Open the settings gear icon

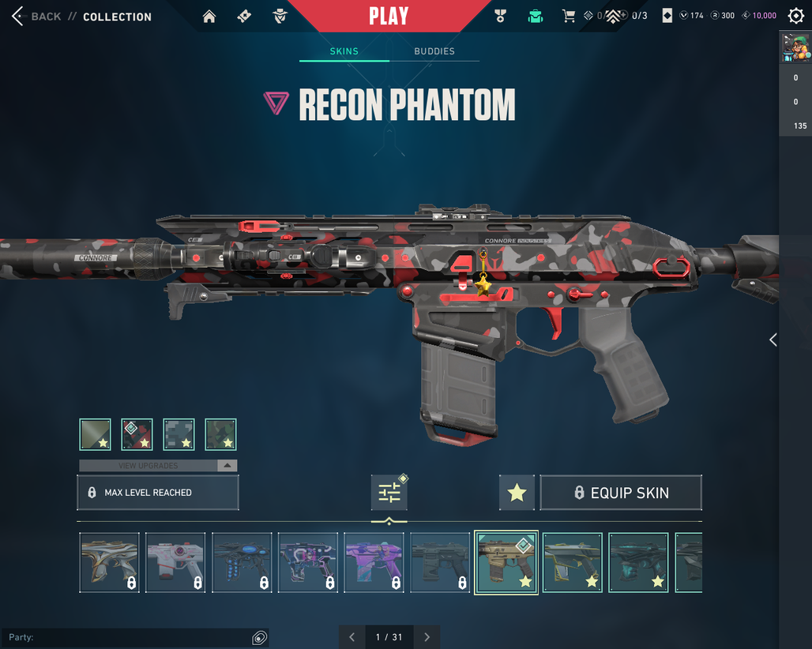coord(796,16)
